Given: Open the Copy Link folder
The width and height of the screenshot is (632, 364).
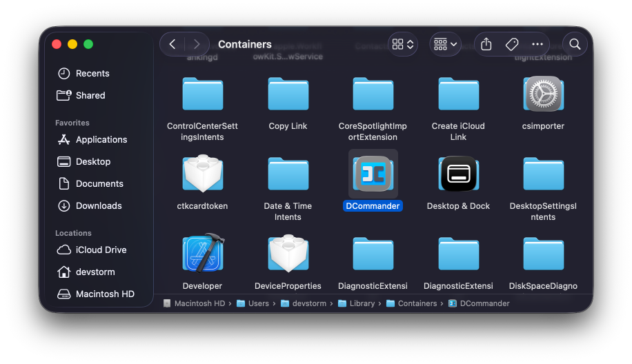Looking at the screenshot, I should tap(288, 94).
